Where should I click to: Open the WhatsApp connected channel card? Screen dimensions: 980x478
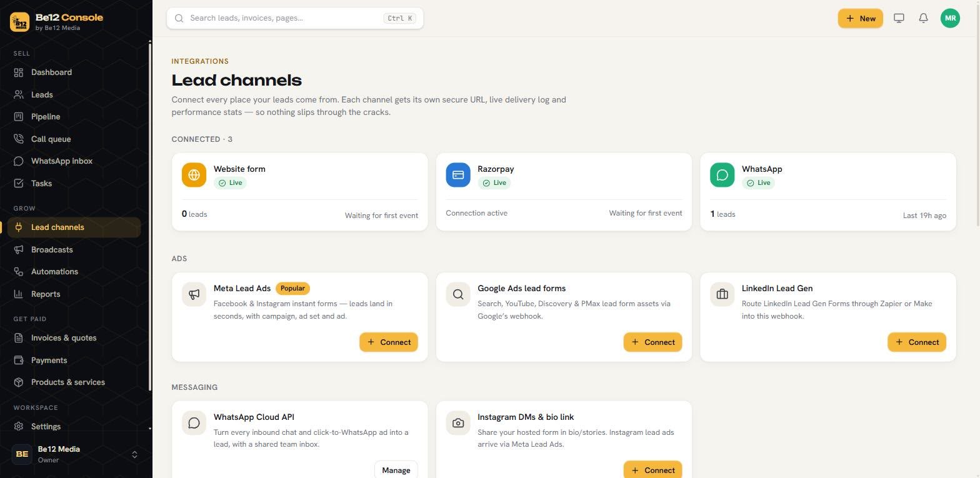(x=828, y=192)
